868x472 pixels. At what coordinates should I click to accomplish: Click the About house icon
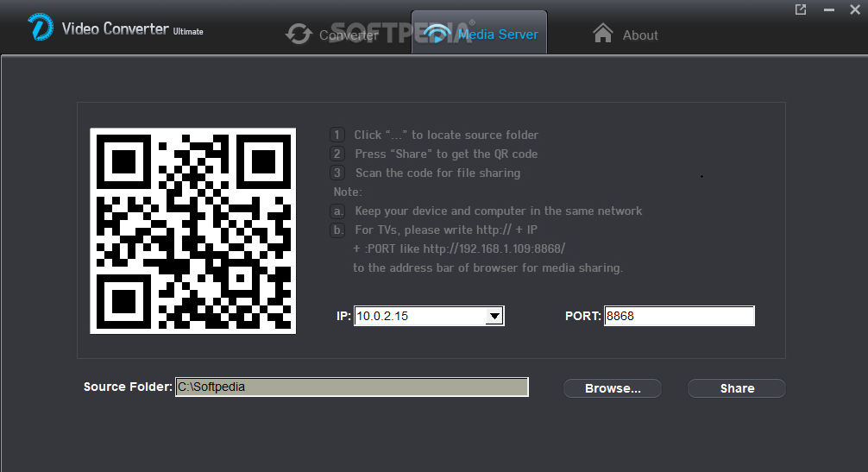tap(603, 33)
